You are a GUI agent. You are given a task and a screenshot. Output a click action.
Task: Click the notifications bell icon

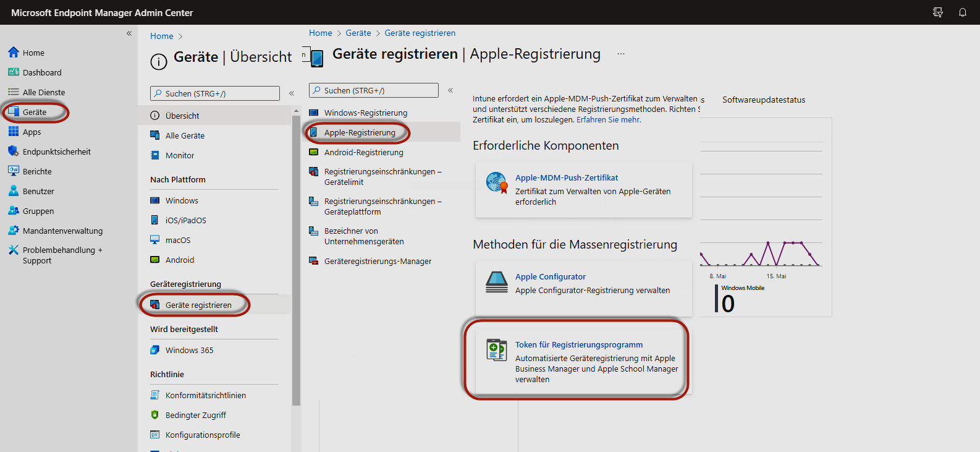(x=962, y=12)
